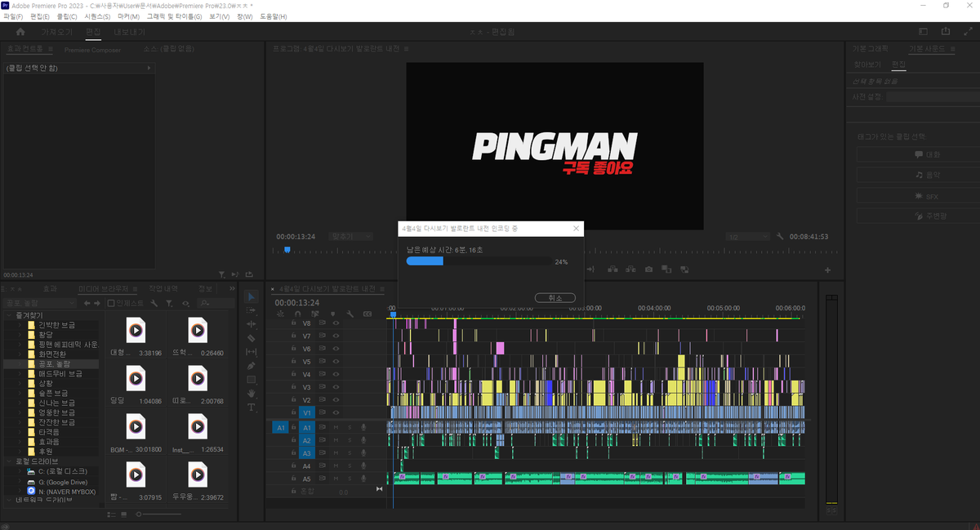980x530 pixels.
Task: Expand 화면전환 folder in favorites
Action: click(20, 354)
